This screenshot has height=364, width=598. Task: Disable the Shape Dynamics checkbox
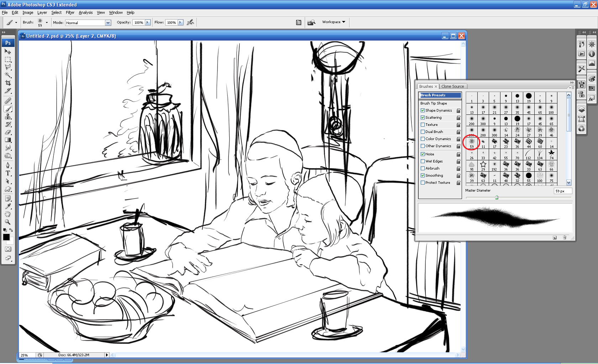(423, 111)
